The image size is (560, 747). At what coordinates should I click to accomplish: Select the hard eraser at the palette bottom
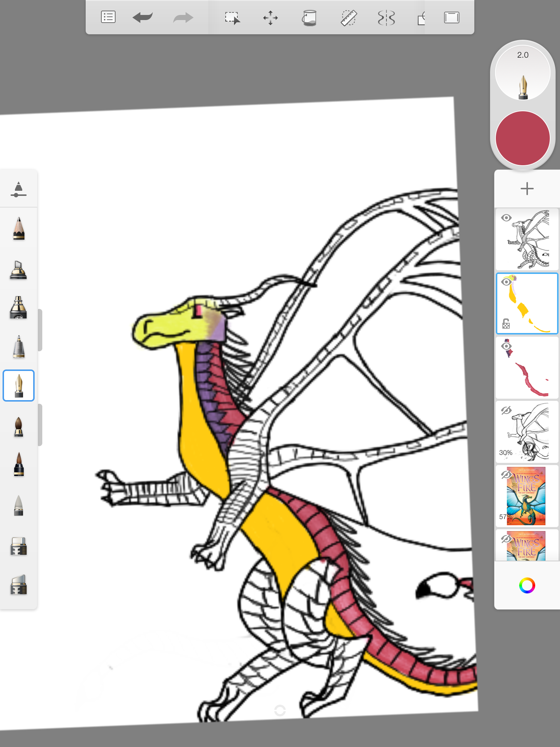(x=19, y=585)
